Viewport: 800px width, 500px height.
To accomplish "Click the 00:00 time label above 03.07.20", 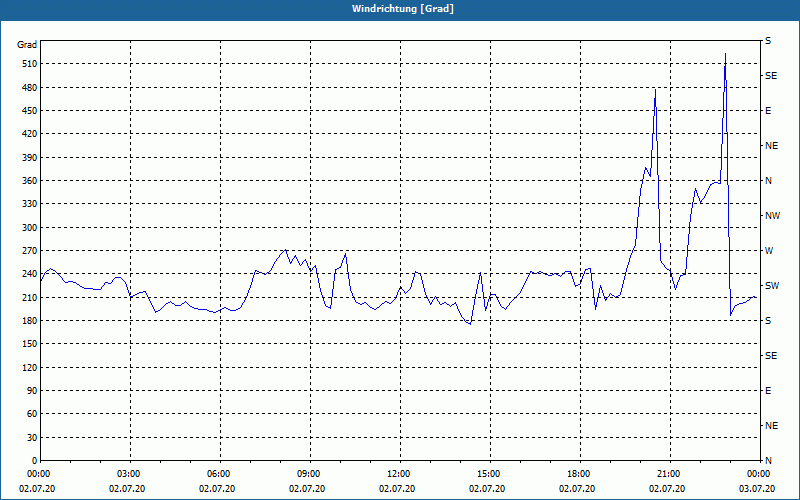I will tap(759, 474).
